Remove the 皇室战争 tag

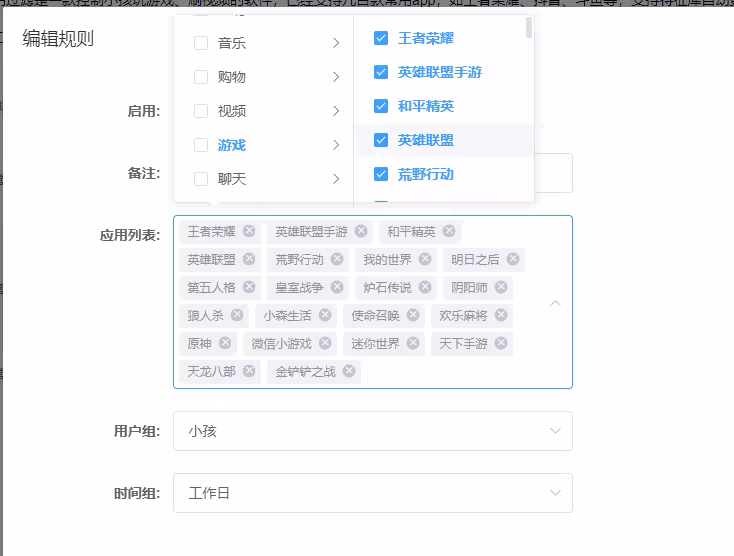[337, 287]
